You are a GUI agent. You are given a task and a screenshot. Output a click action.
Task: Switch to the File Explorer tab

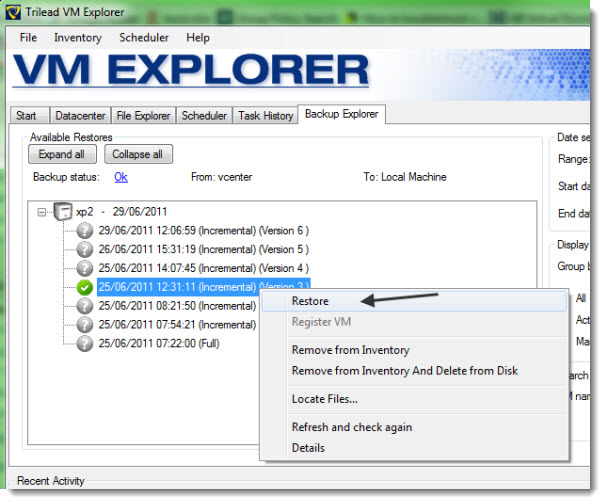pyautogui.click(x=143, y=115)
